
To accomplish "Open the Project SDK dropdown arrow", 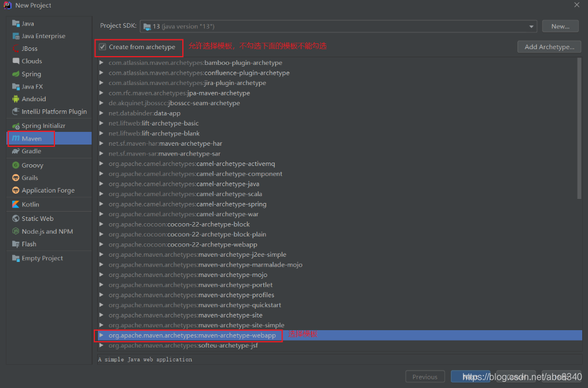I will (531, 27).
